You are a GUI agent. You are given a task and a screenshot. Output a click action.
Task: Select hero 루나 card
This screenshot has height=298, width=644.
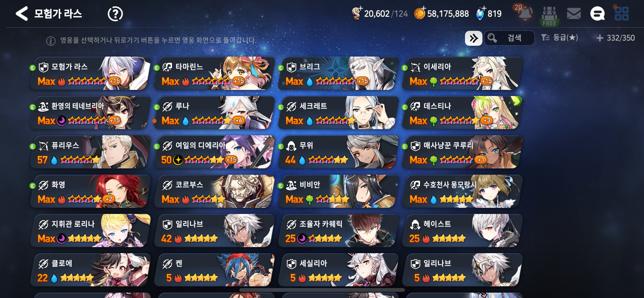[x=214, y=113]
